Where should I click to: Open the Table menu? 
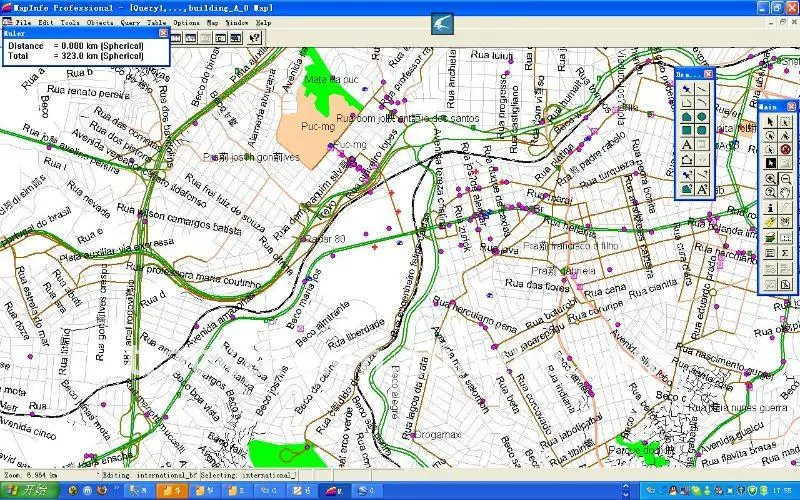click(157, 22)
